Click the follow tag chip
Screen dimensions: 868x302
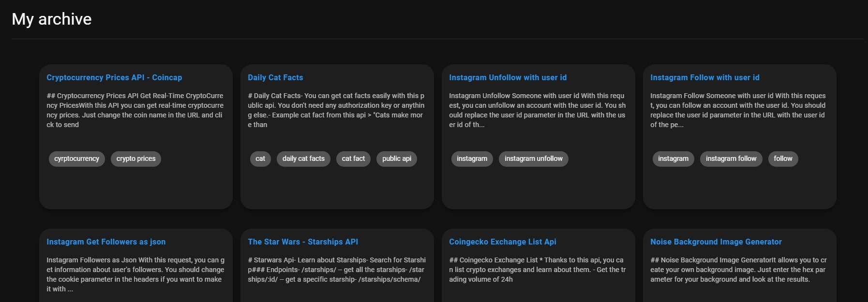click(x=783, y=158)
